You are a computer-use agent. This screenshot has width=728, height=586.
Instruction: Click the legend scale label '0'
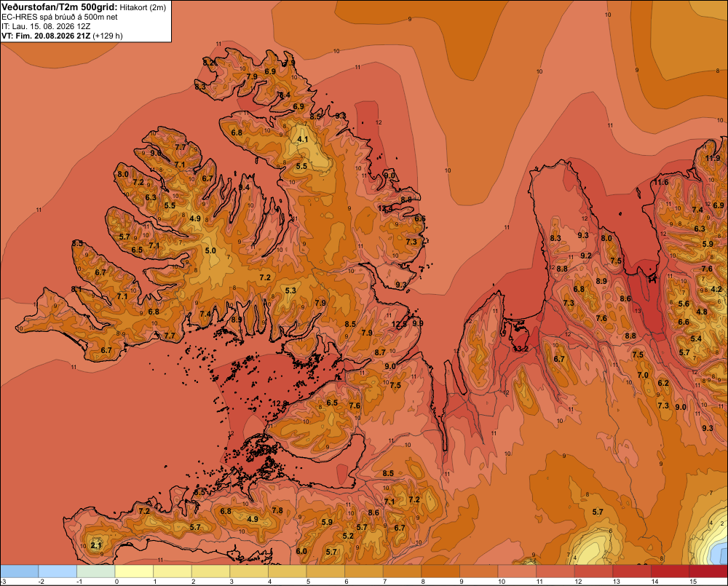(116, 582)
